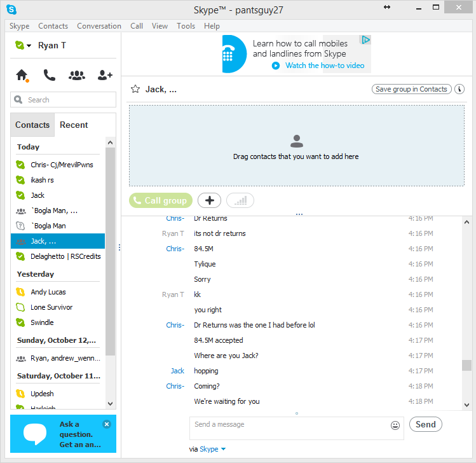476x463 pixels.
Task: Click the away icon beside Andy Lucas
Action: click(20, 292)
